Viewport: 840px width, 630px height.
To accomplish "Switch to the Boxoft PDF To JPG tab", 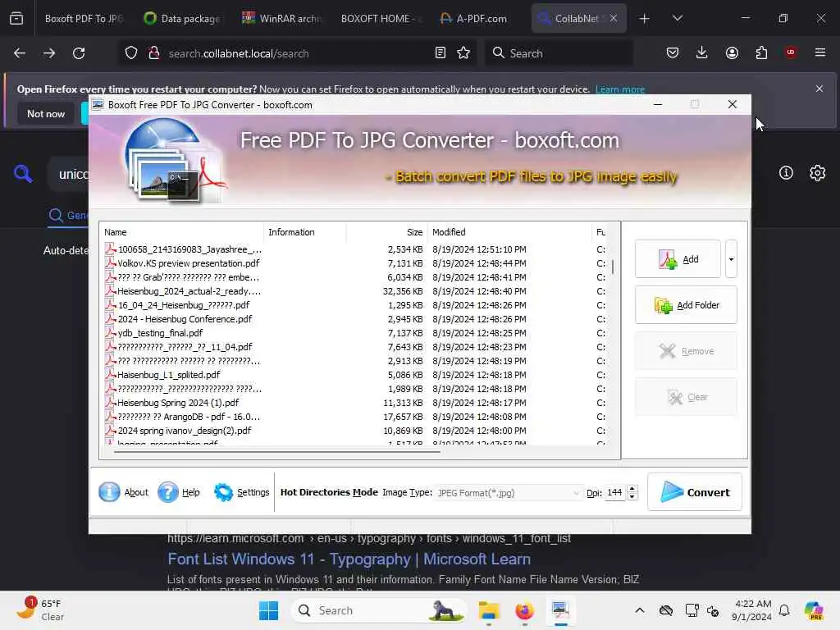I will pyautogui.click(x=84, y=18).
